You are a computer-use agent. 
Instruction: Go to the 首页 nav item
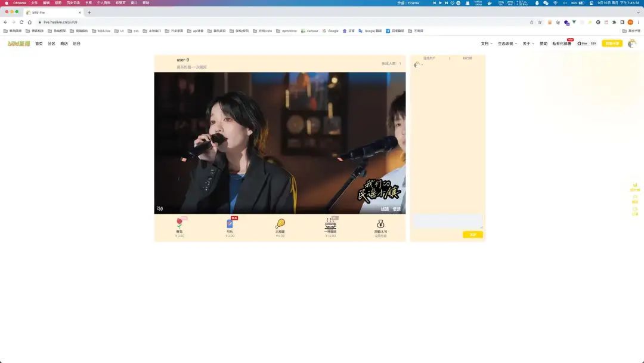[x=39, y=44]
